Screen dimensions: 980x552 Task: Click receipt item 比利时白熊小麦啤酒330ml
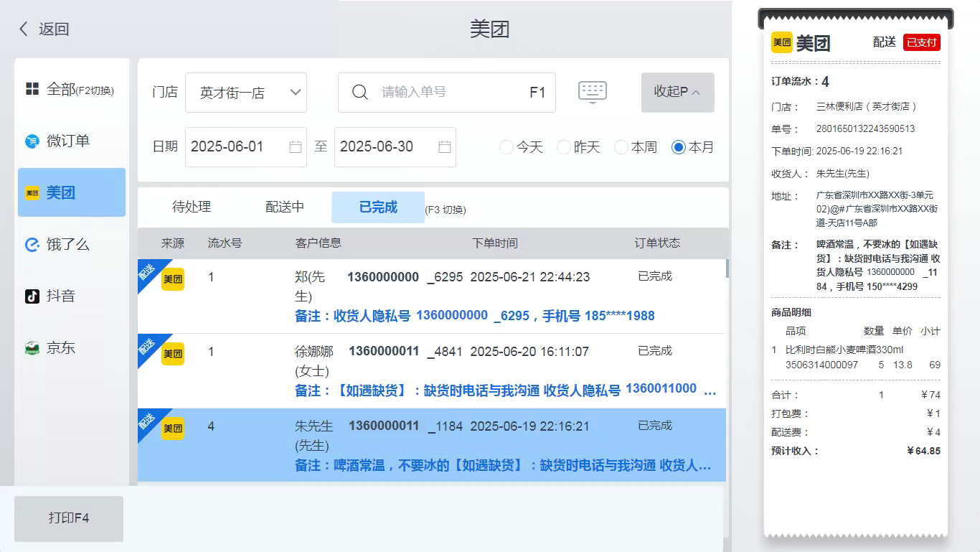(844, 350)
